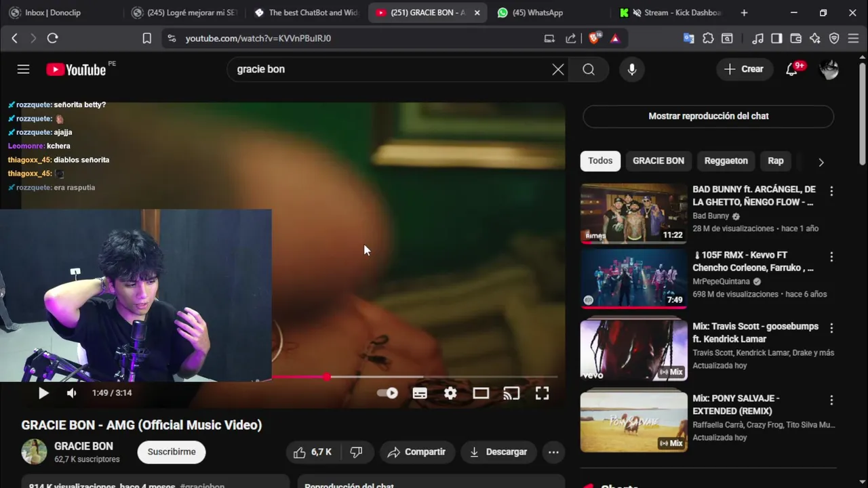Viewport: 868px width, 488px height.
Task: Select the Todos filter chip
Action: point(600,161)
